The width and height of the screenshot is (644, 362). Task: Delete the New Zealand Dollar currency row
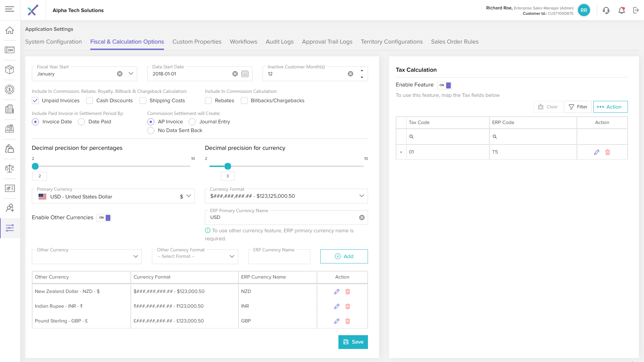[347, 292]
